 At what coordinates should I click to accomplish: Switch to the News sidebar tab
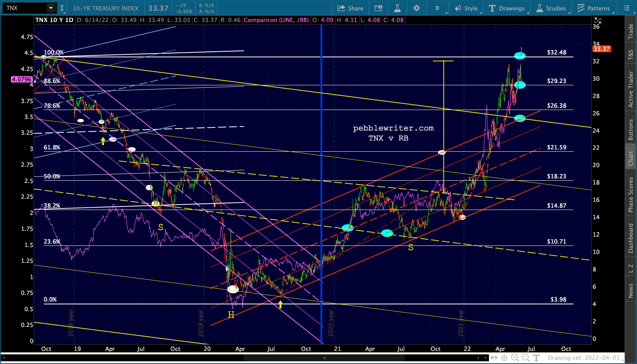pos(631,291)
